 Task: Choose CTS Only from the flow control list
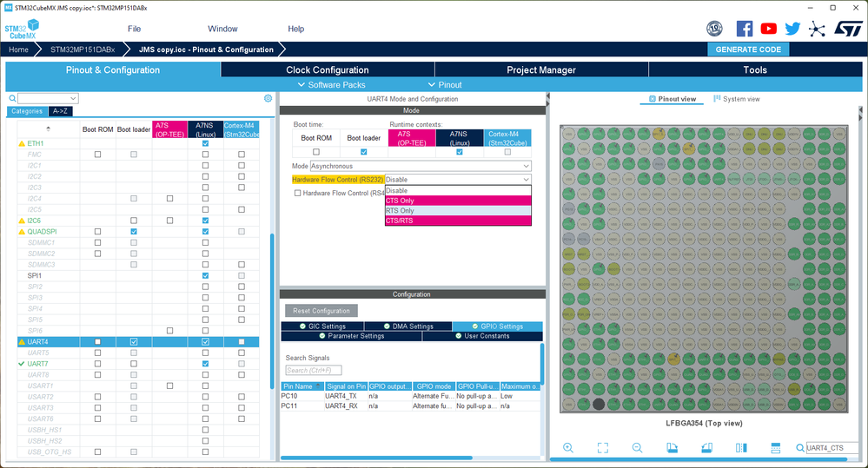pyautogui.click(x=458, y=201)
